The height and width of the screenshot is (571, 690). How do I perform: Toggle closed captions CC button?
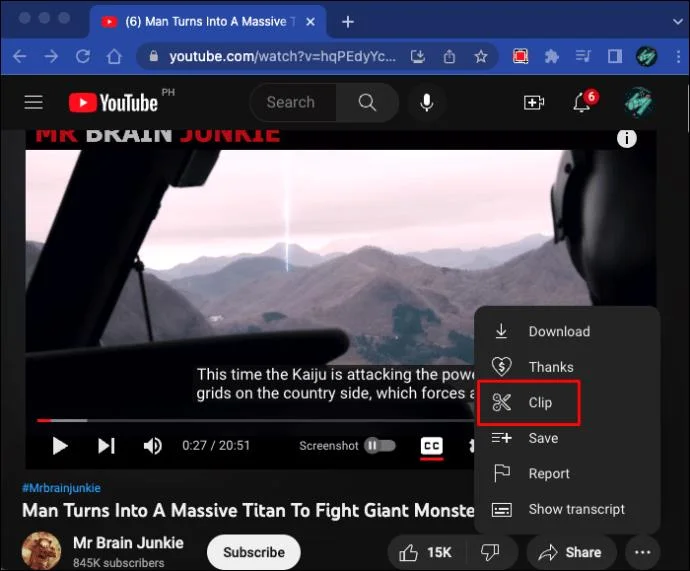click(432, 446)
